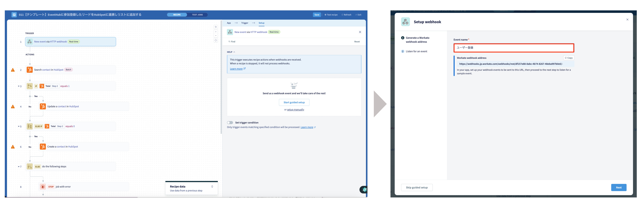
Task: Click the HubSpot icon on the Create a contact step
Action: [x=43, y=147]
